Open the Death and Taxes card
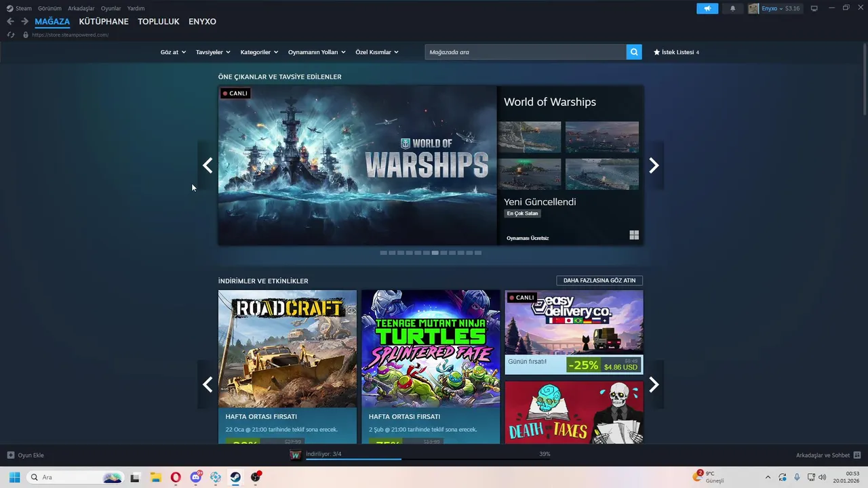868x488 pixels. [x=574, y=412]
